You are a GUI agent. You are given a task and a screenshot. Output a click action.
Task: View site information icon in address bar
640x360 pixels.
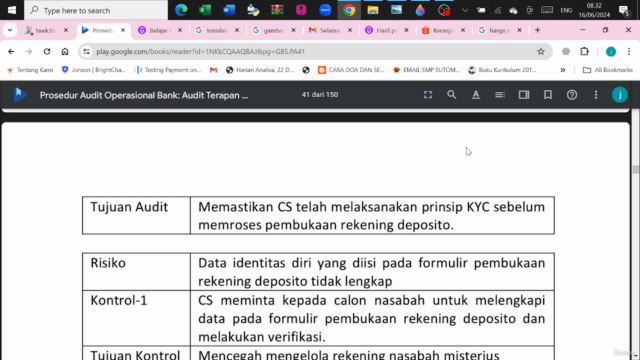tap(86, 51)
